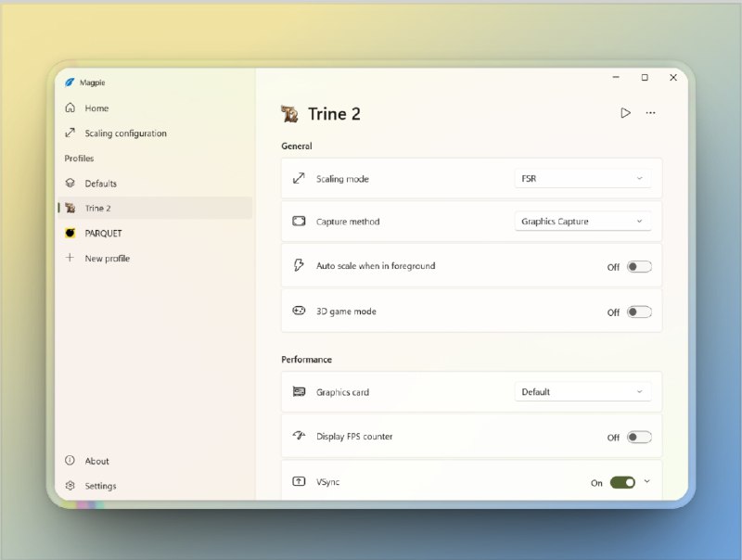This screenshot has width=742, height=560.
Task: Open the Capture method dropdown
Action: (x=583, y=222)
